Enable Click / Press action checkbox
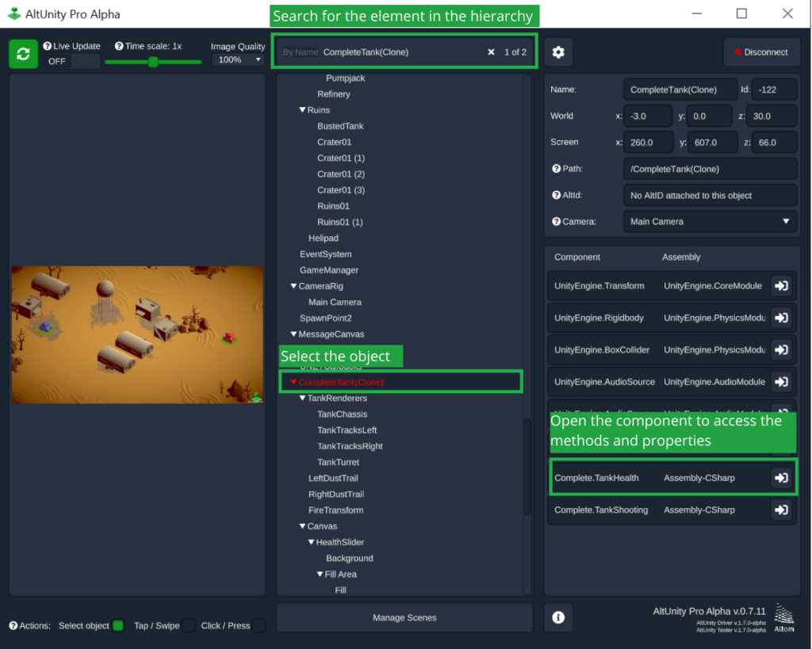The image size is (812, 649). (x=259, y=626)
